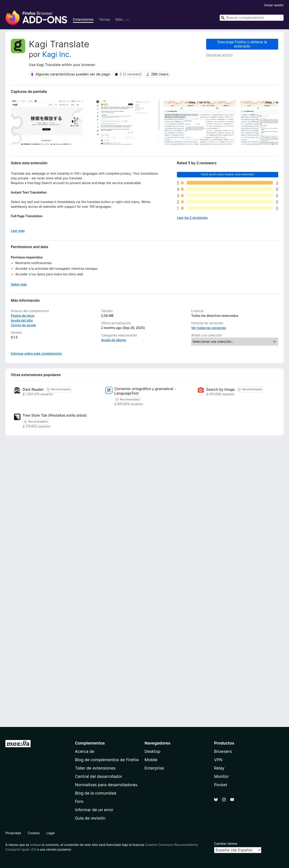This screenshot has width=289, height=868.
Task: Click in the Buscar complementos search field
Action: [252, 18]
